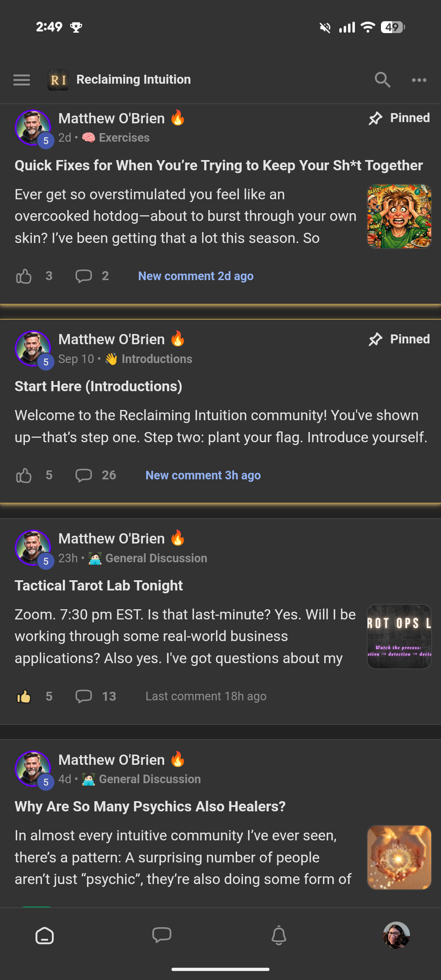This screenshot has width=441, height=980.
Task: Tap the "New comment 2d ago" link
Action: coord(196,276)
